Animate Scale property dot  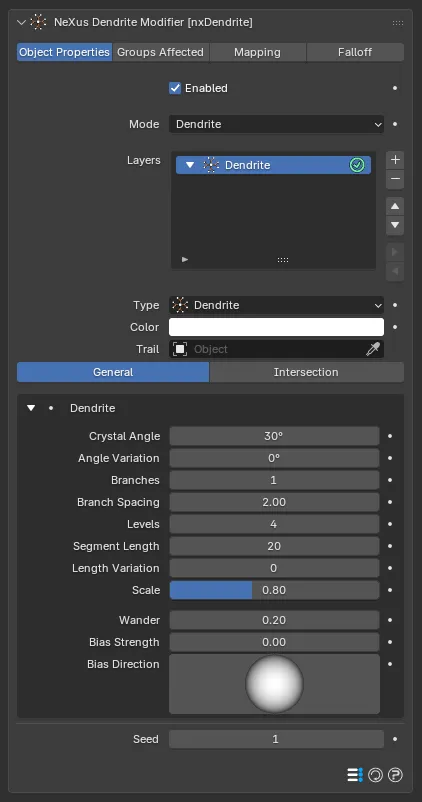point(390,590)
